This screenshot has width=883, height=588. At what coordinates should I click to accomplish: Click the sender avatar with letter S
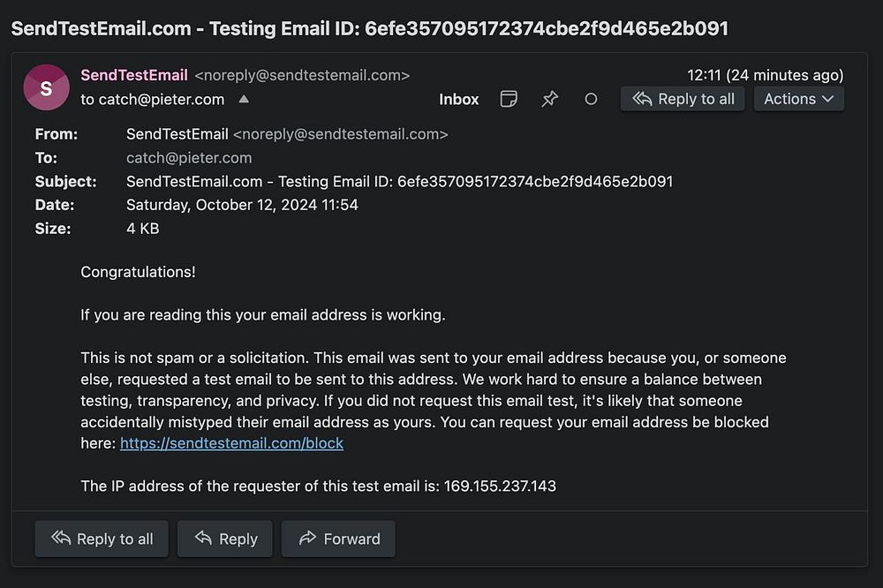pyautogui.click(x=46, y=87)
